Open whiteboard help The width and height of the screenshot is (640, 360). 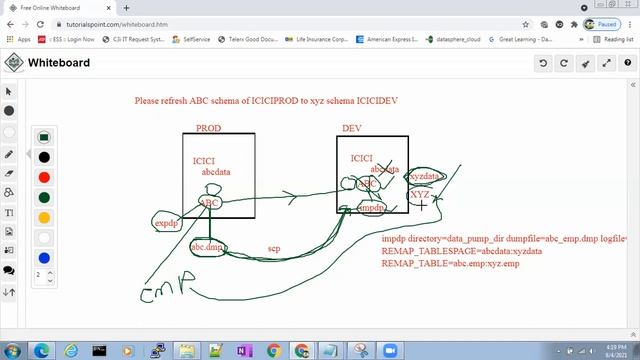click(628, 63)
